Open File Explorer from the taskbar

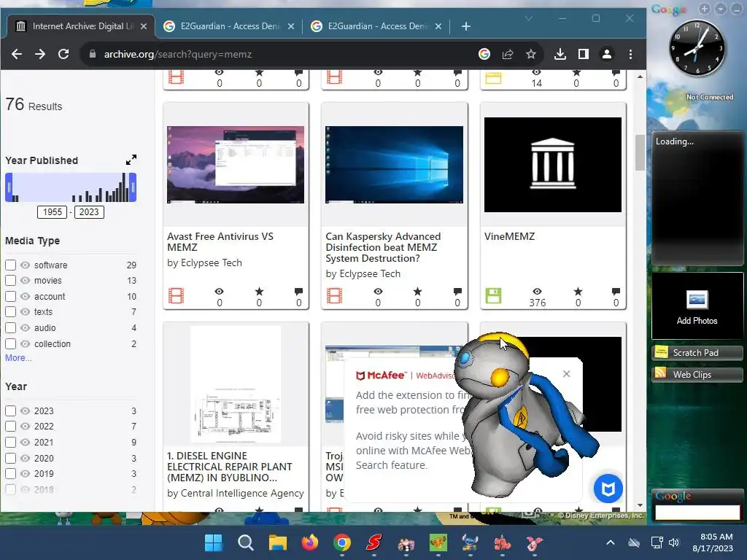(x=278, y=542)
